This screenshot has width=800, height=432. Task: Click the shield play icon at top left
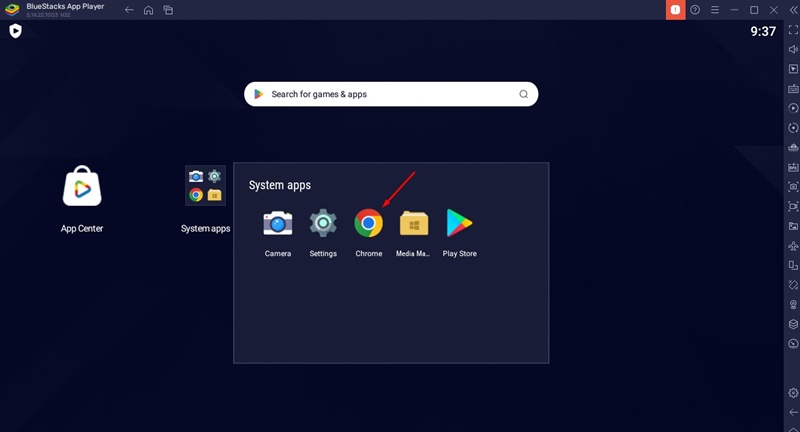coord(15,31)
